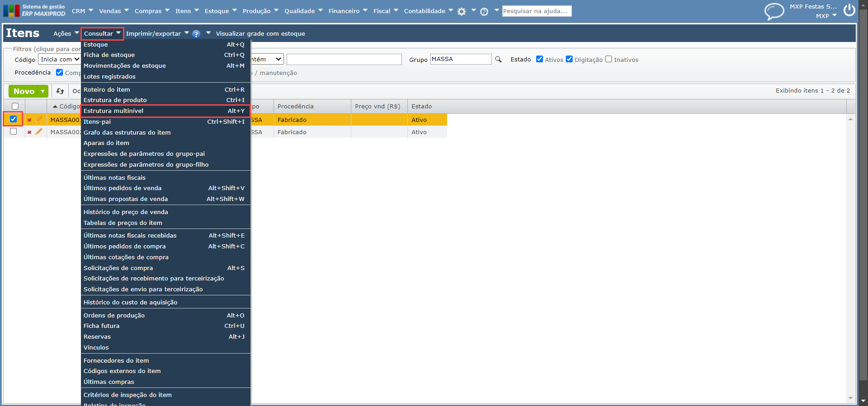The image size is (868, 406).
Task: Collapse the Consultar dropdown menu
Action: click(x=102, y=33)
